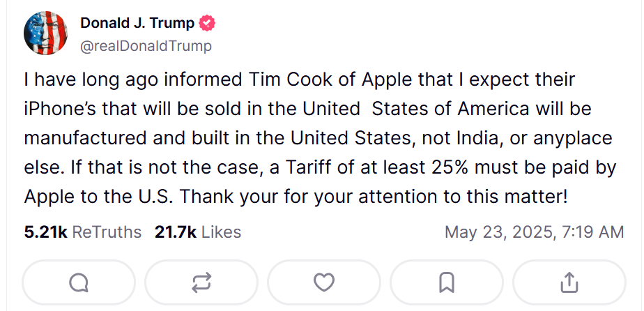Click the ReTruth repost arrows icon
This screenshot has width=644, height=311.
(201, 282)
